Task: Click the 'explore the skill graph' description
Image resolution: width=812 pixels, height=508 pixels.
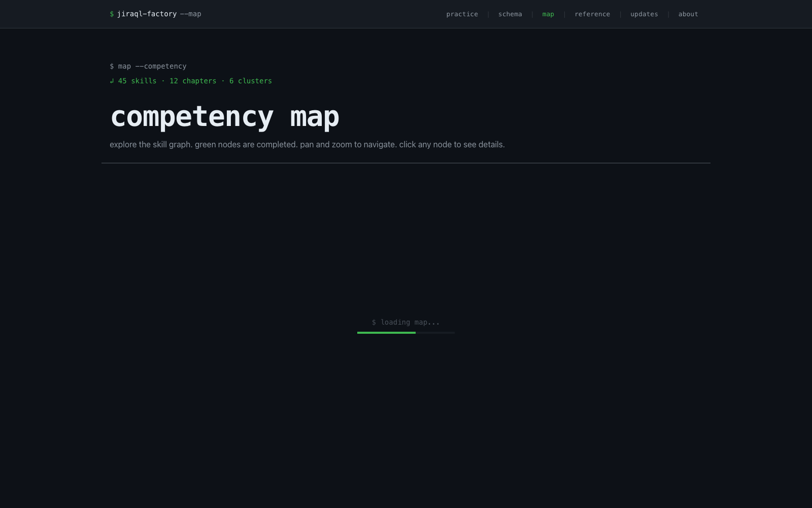Action: 307,144
